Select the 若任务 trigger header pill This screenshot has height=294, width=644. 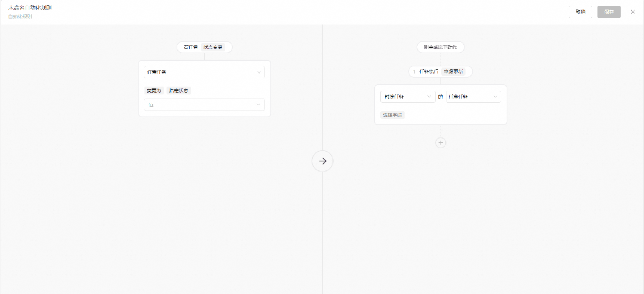pyautogui.click(x=191, y=47)
